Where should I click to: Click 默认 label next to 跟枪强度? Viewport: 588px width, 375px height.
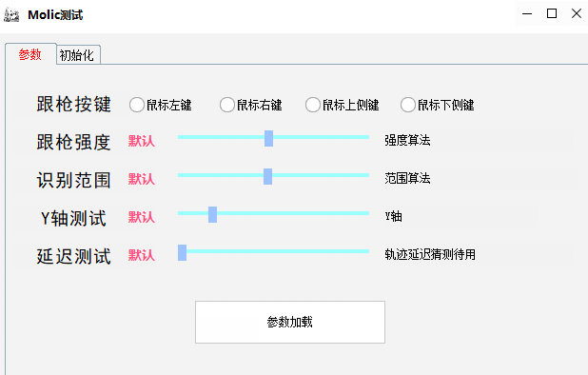tap(142, 141)
